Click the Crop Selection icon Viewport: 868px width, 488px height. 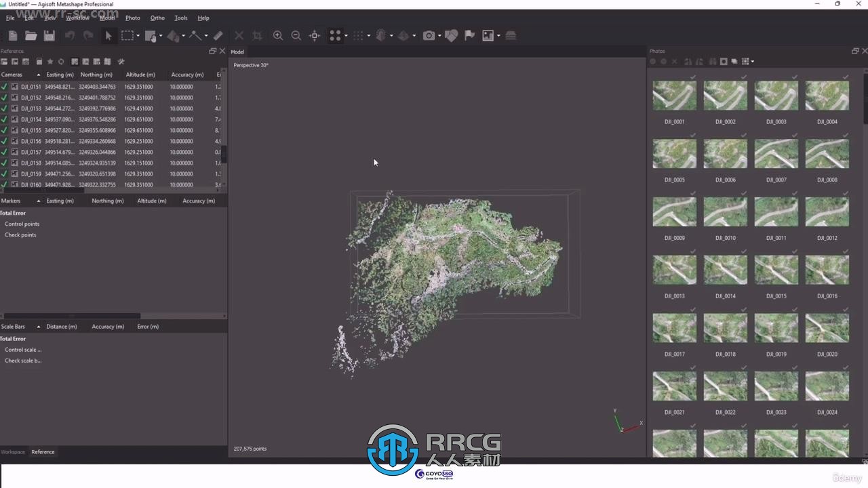[x=257, y=35]
